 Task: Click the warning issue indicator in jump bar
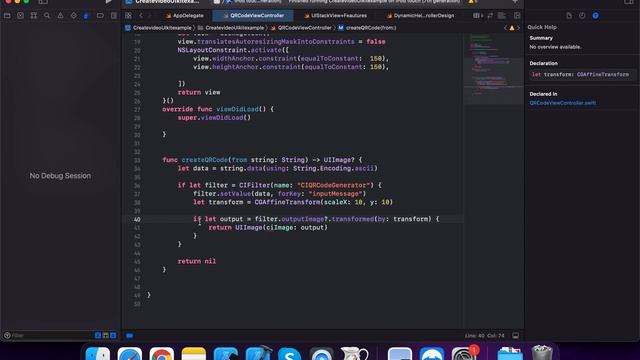[x=512, y=28]
